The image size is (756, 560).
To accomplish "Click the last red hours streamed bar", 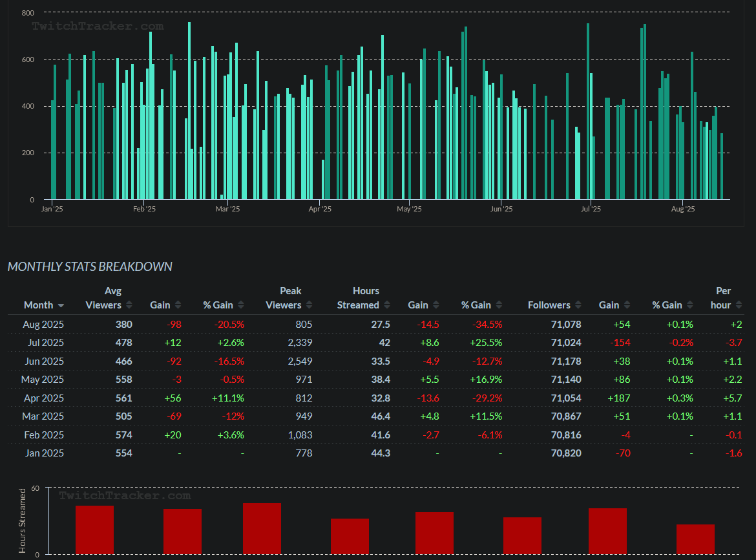I will (695, 539).
